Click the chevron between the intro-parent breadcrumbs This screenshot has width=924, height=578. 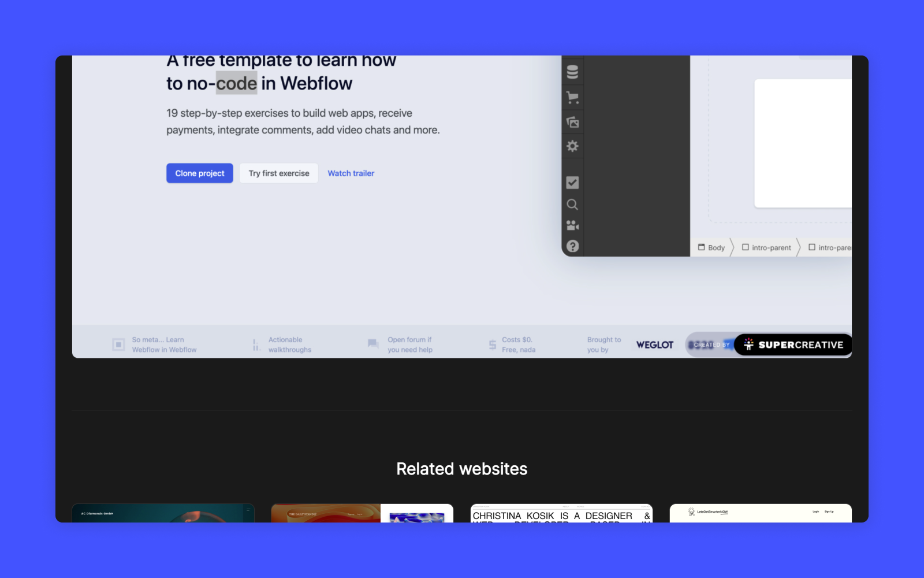pos(799,247)
